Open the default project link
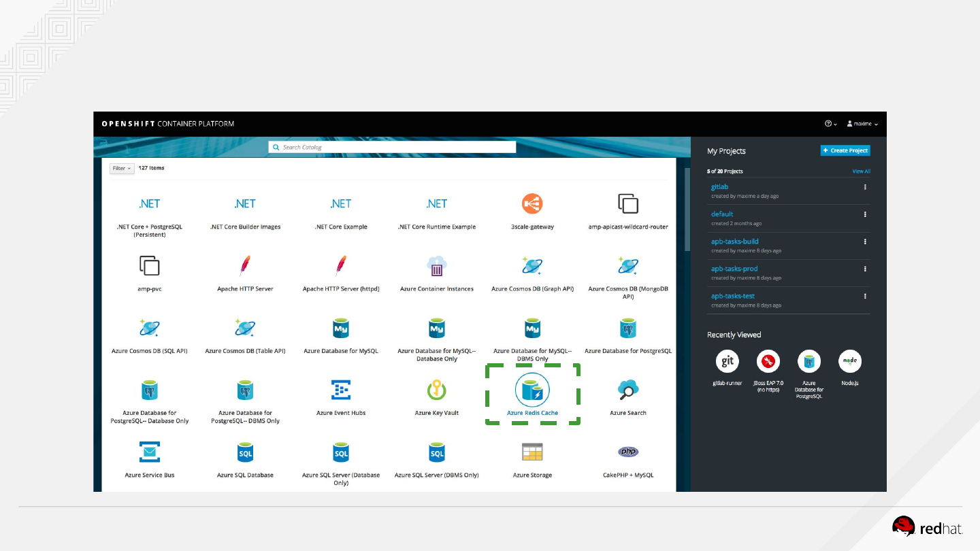Screen dimensions: 980x551 tap(722, 214)
